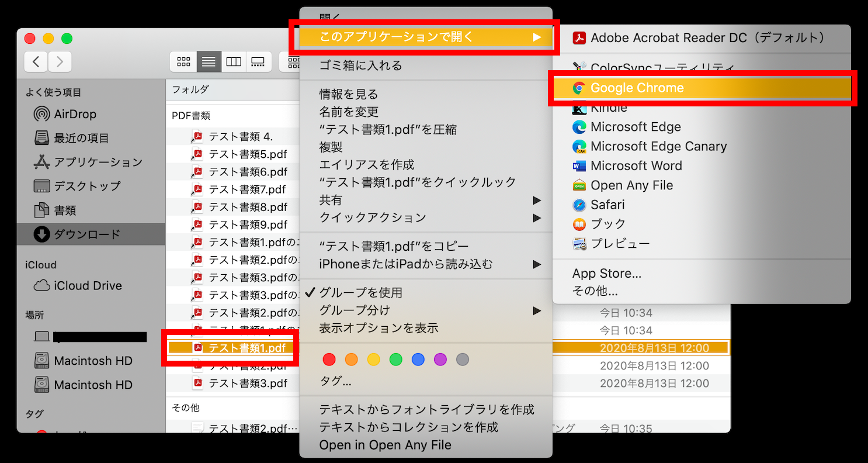Apply the yellow tag color
This screenshot has width=868, height=463.
(x=374, y=359)
